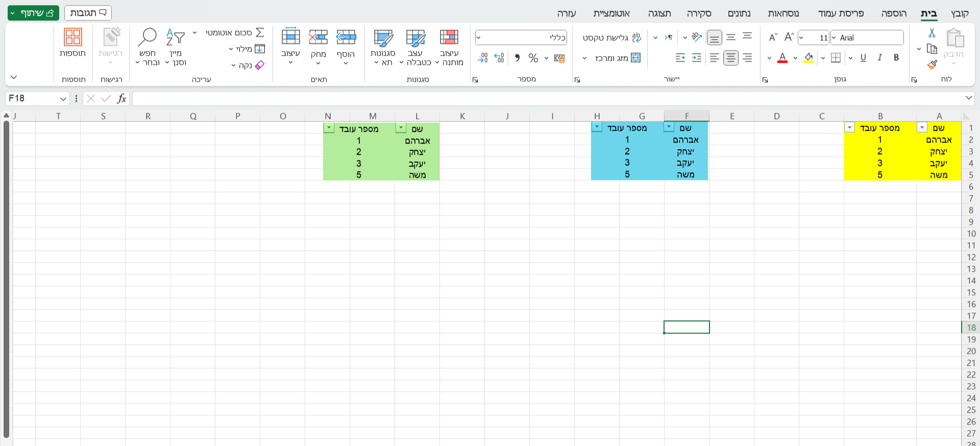The height and width of the screenshot is (446, 980).
Task: Open Format as Table (עצב כטבלה)
Action: (x=415, y=47)
